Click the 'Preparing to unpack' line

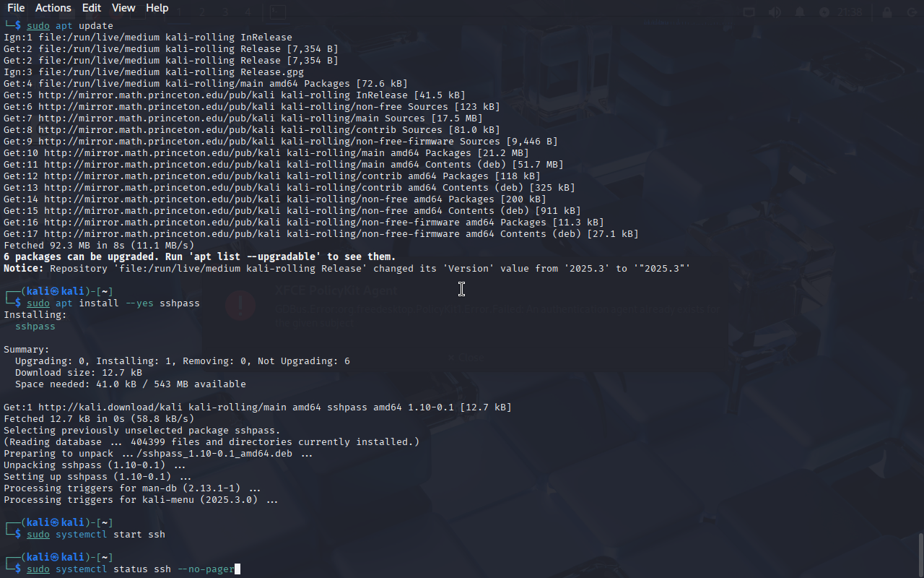tap(158, 454)
